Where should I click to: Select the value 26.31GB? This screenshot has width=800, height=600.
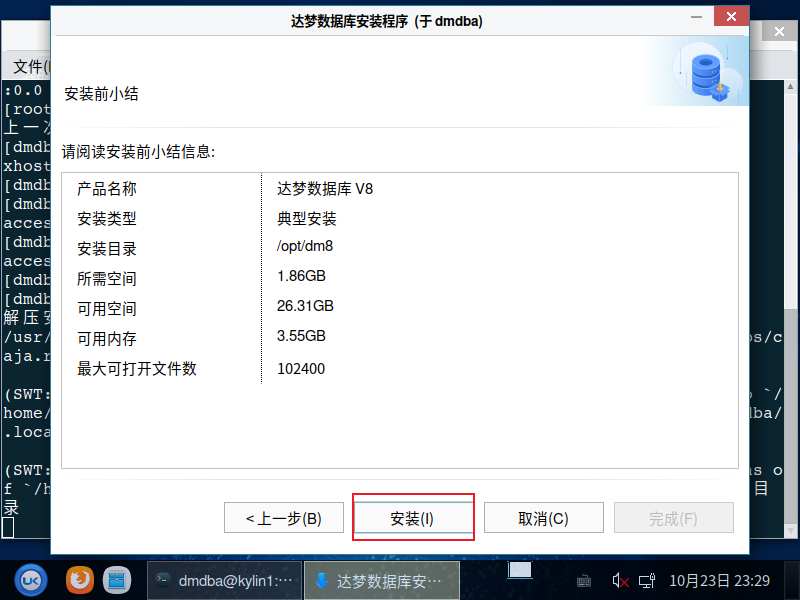coord(305,306)
